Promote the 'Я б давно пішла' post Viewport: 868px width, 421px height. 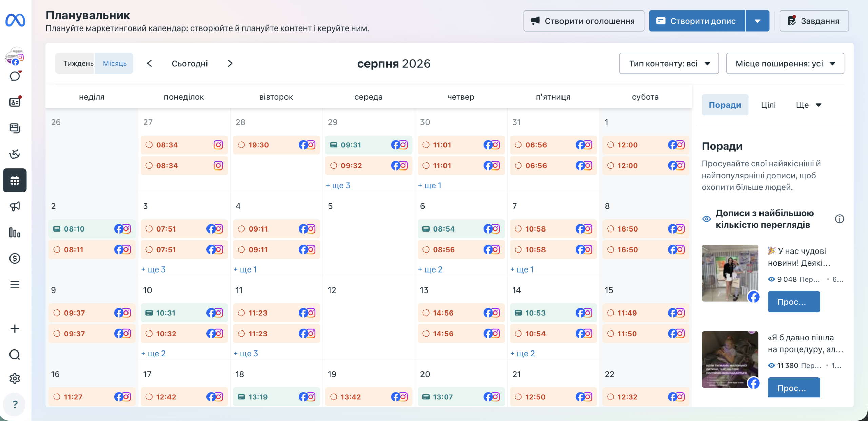(794, 388)
